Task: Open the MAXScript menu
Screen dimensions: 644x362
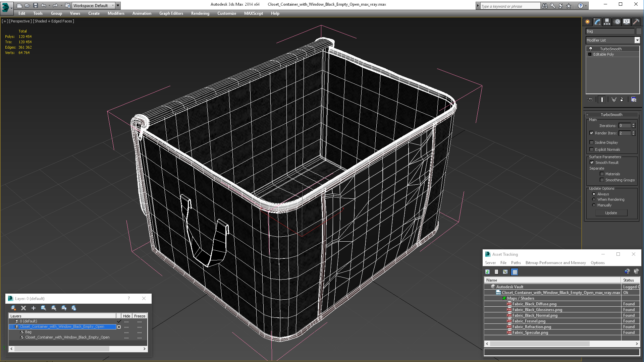Action: coord(254,13)
